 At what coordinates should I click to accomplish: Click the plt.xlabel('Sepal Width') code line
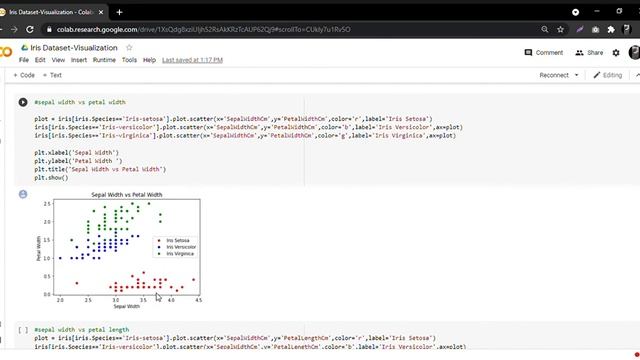coord(76,152)
